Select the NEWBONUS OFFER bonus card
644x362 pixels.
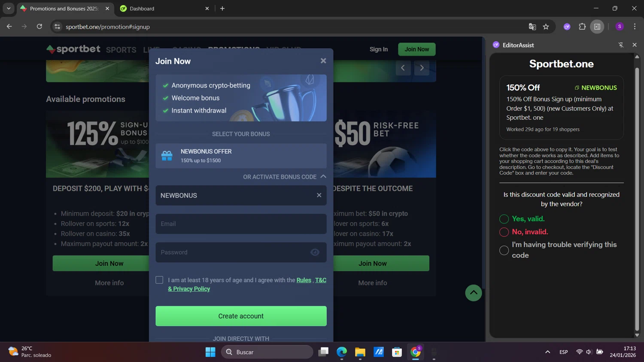[x=241, y=156]
